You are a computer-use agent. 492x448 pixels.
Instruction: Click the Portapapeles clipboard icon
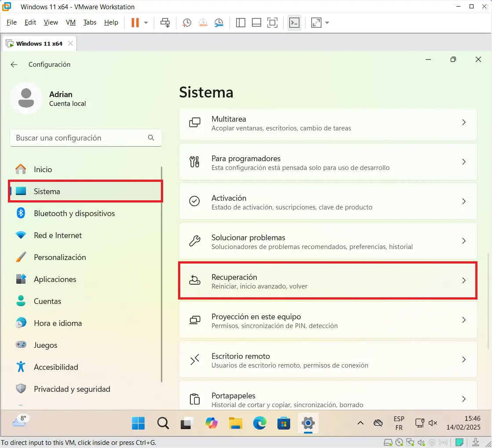click(x=194, y=399)
